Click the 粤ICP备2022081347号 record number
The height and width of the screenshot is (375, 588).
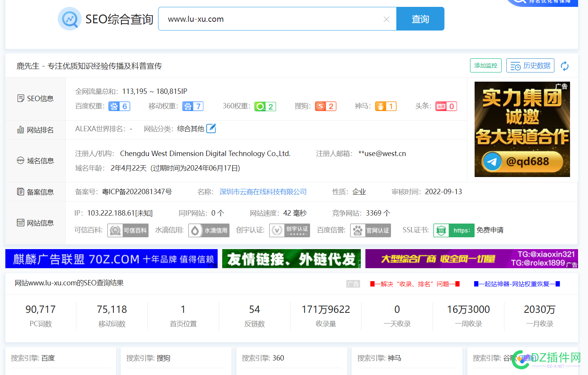(x=137, y=192)
